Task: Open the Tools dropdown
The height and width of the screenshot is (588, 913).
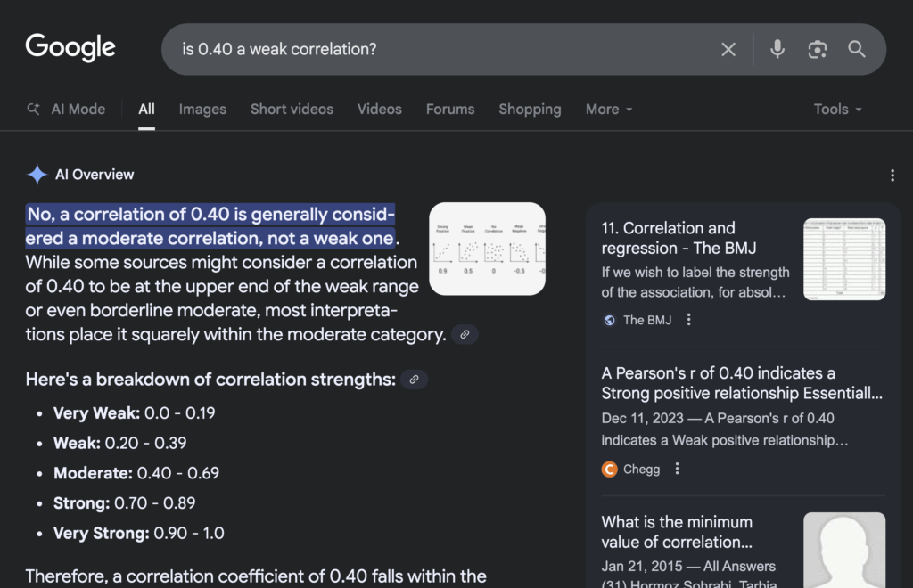Action: click(x=837, y=109)
